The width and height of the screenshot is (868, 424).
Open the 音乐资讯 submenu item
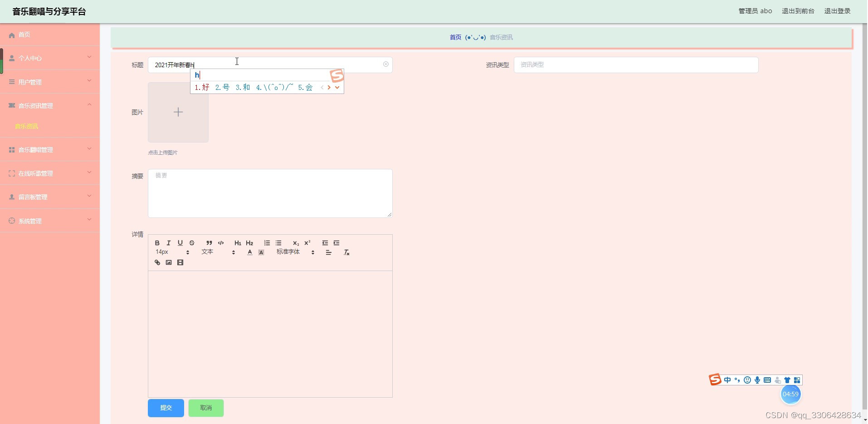[x=27, y=126]
